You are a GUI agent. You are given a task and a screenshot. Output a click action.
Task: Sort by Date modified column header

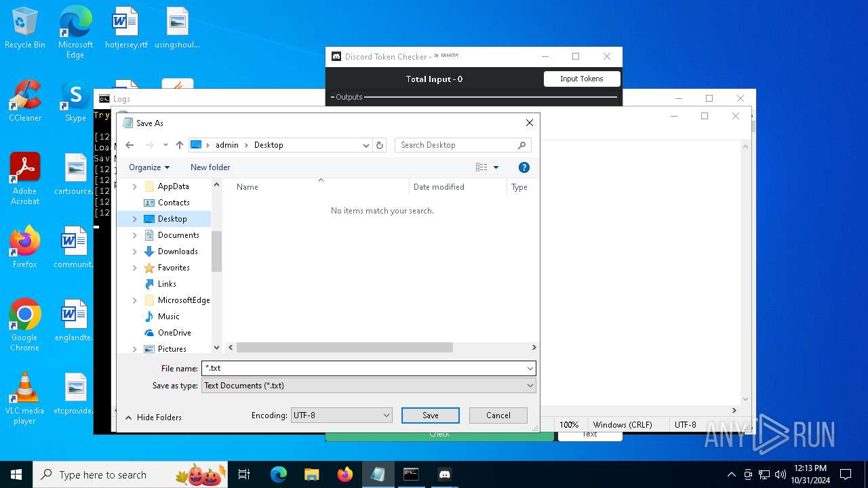click(458, 187)
